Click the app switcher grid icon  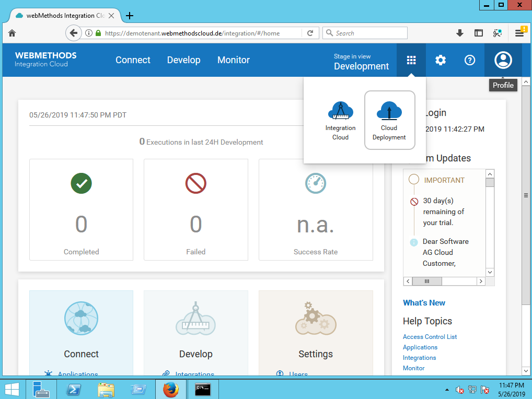(411, 60)
